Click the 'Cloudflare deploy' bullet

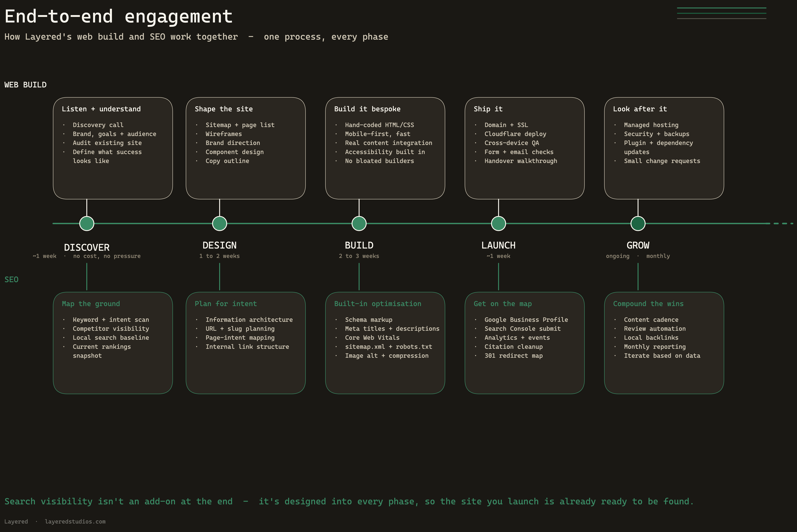click(515, 134)
